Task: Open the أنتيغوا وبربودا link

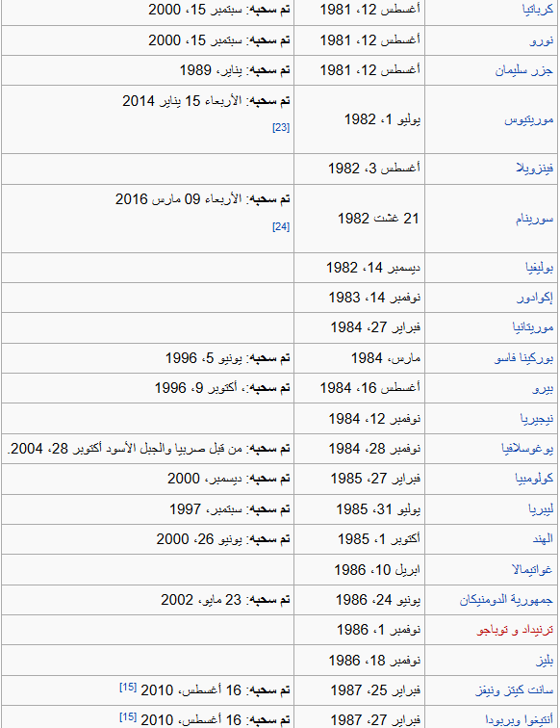Action: (x=520, y=720)
